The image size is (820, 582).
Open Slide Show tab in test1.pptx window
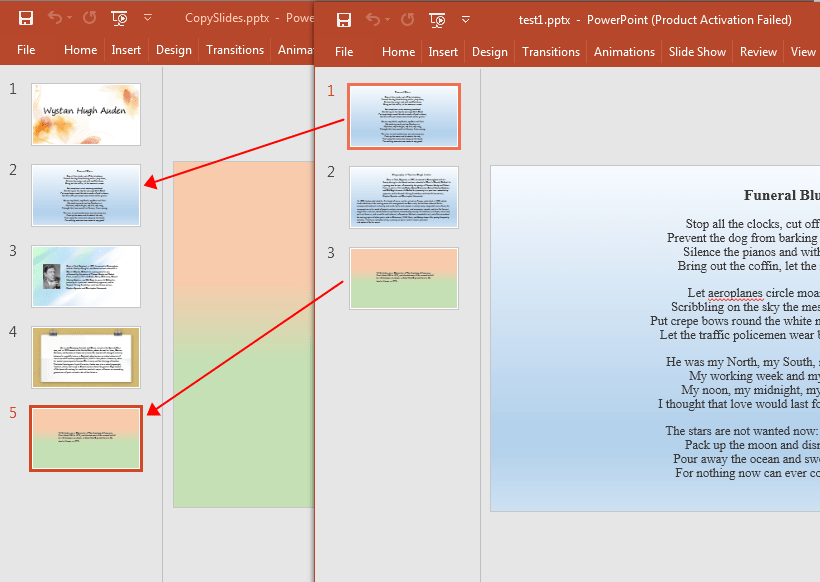697,52
